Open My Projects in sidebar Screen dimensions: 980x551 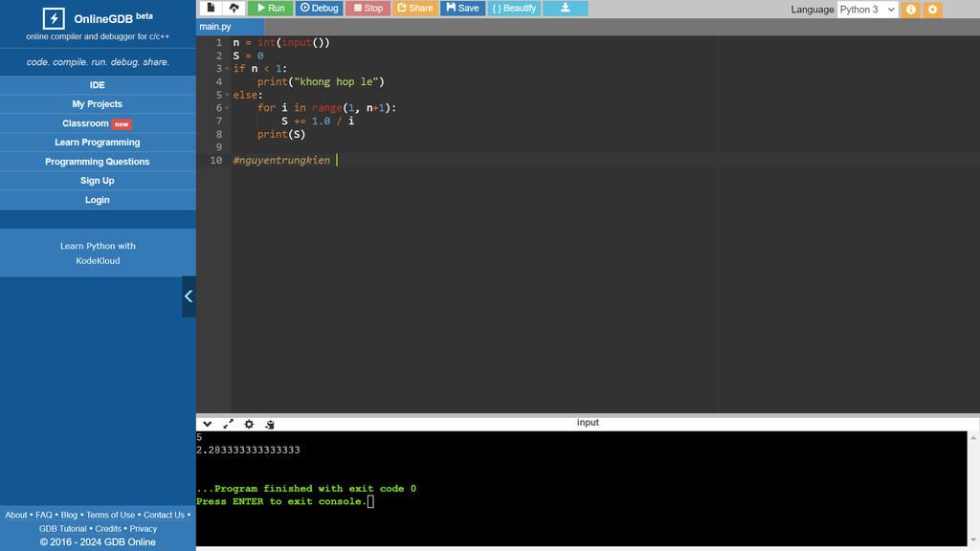[x=98, y=103]
